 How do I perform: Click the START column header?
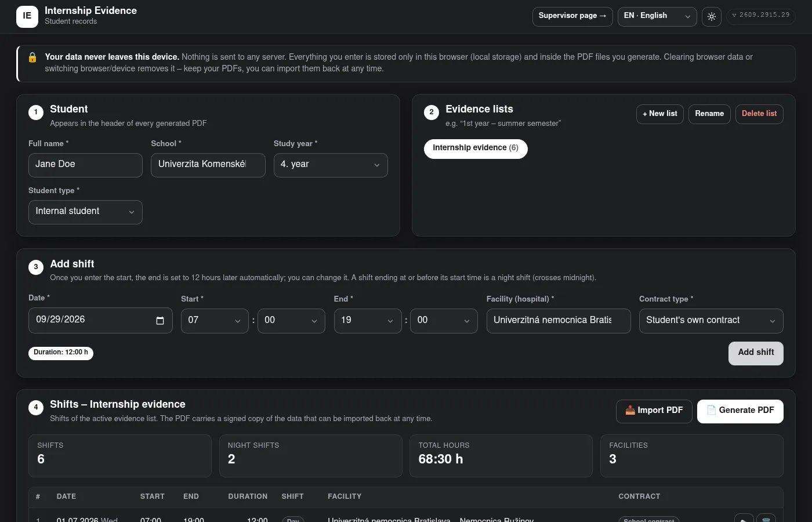(153, 496)
